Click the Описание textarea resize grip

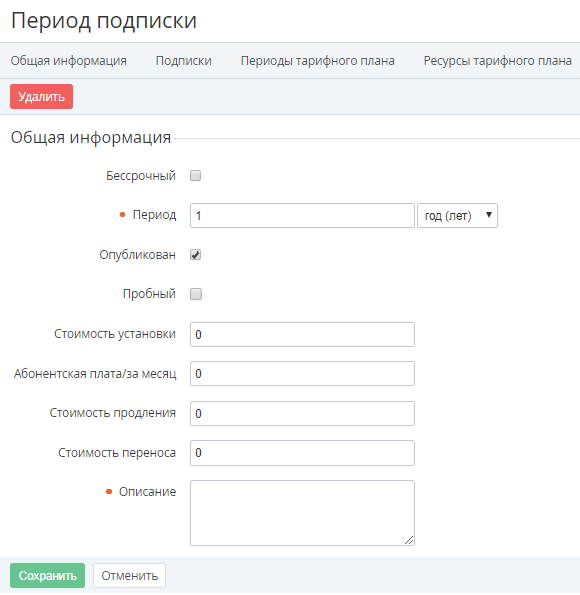point(409,540)
